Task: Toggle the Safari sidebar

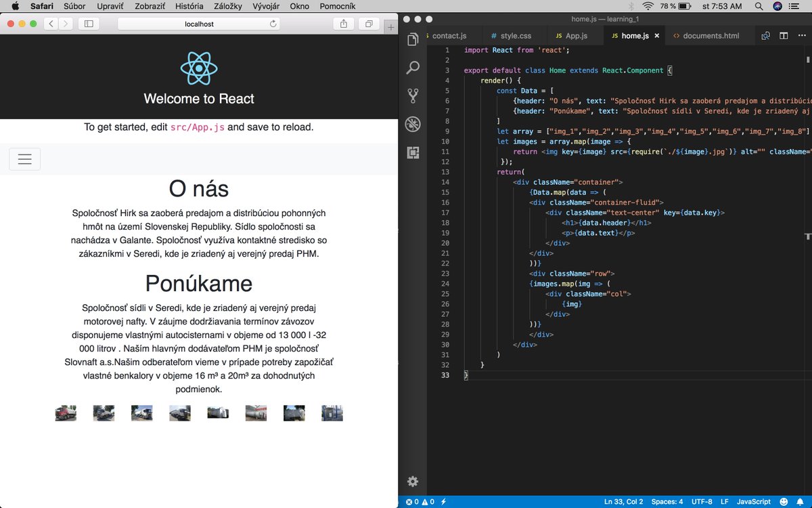Action: point(88,24)
